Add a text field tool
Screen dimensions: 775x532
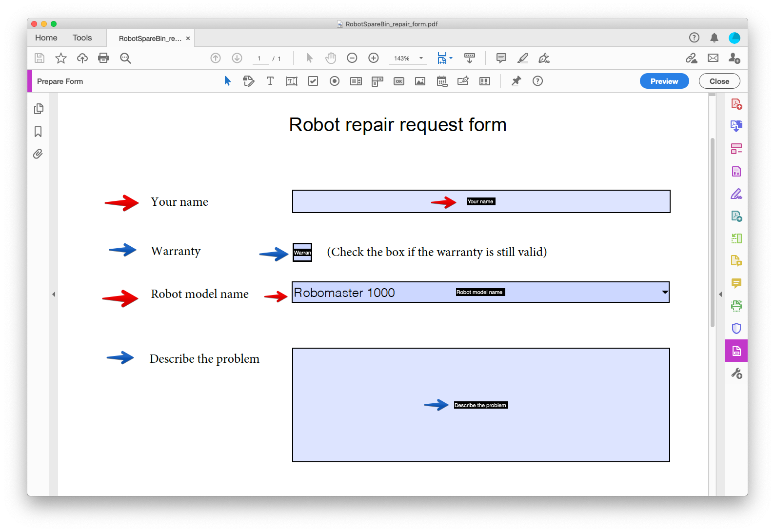click(x=292, y=81)
